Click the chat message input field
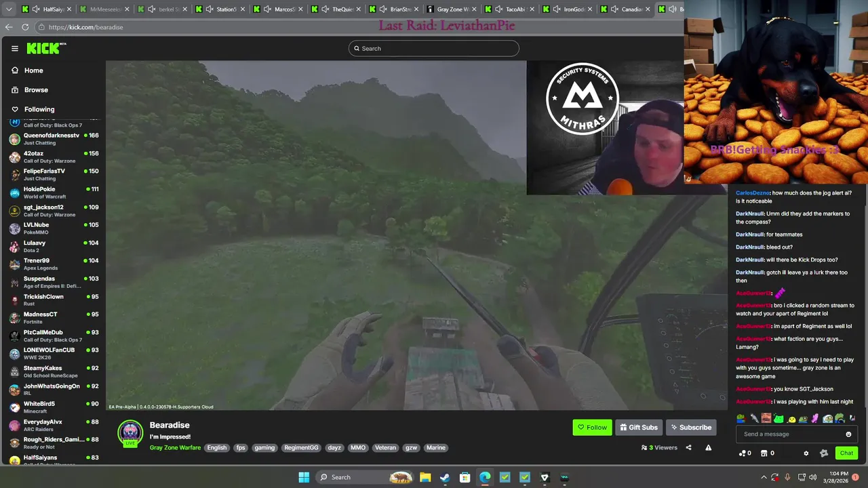Screen dimensions: 868x488 (797, 434)
